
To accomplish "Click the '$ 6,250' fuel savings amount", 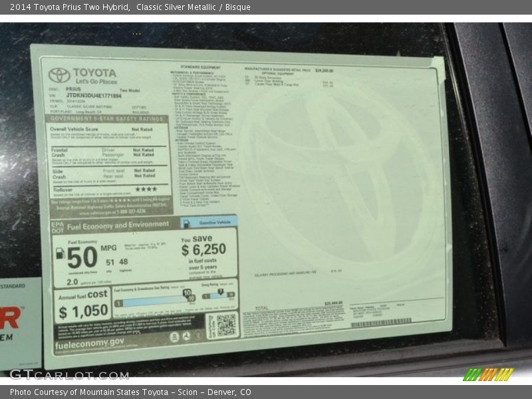I will coord(203,250).
